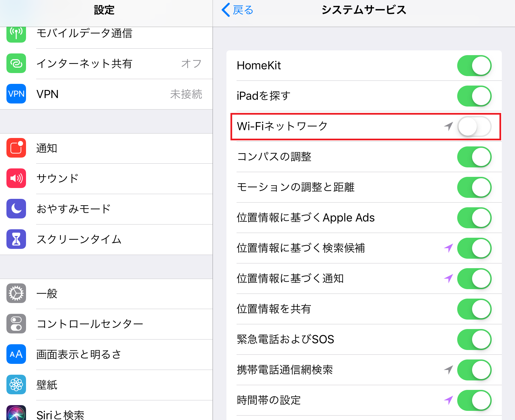The width and height of the screenshot is (515, 420).
Task: Tap the Sound speaker icon
Action: tap(16, 178)
